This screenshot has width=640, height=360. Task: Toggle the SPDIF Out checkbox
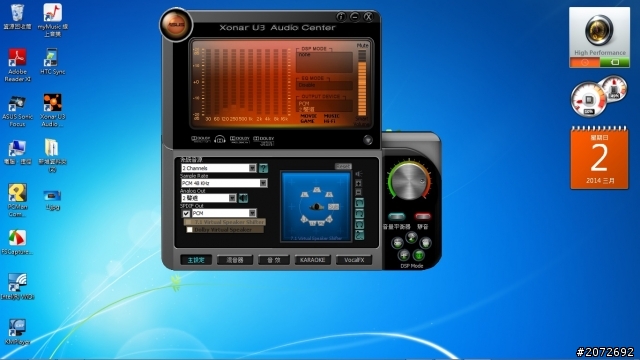(x=186, y=213)
